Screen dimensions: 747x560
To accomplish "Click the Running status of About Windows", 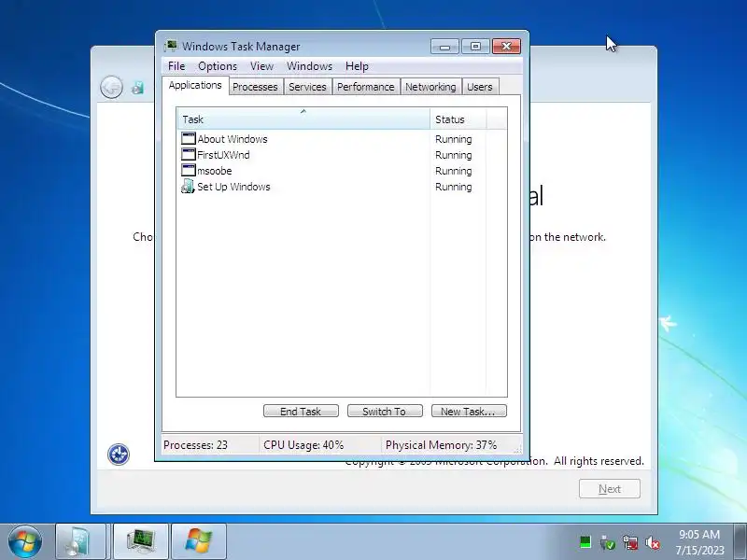I will 454,139.
